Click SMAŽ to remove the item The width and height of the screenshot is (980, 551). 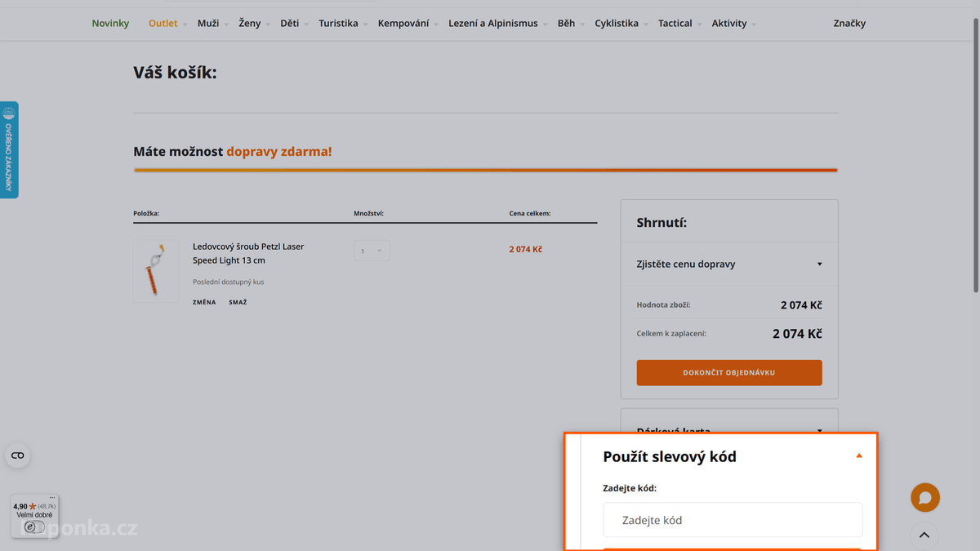click(x=238, y=302)
